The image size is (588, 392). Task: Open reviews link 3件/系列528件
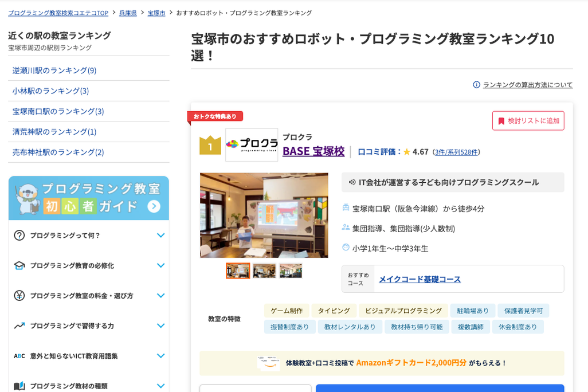click(x=456, y=152)
